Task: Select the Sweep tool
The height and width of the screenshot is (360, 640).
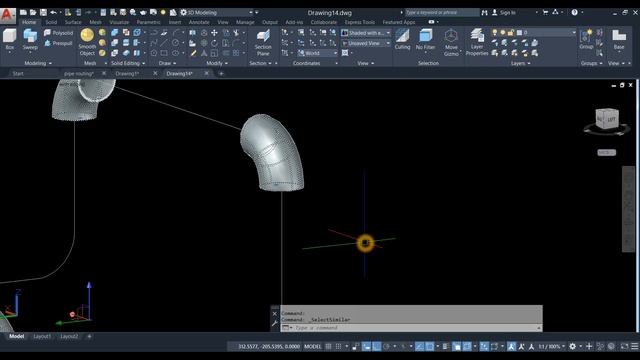Action: (x=30, y=40)
